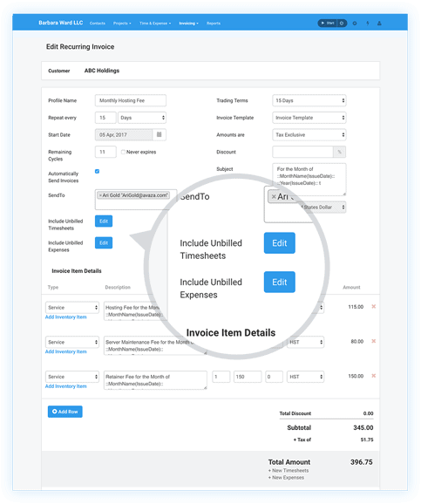Remove Ari Gold recipient tag from SendTo
The height and width of the screenshot is (504, 421).
point(100,195)
